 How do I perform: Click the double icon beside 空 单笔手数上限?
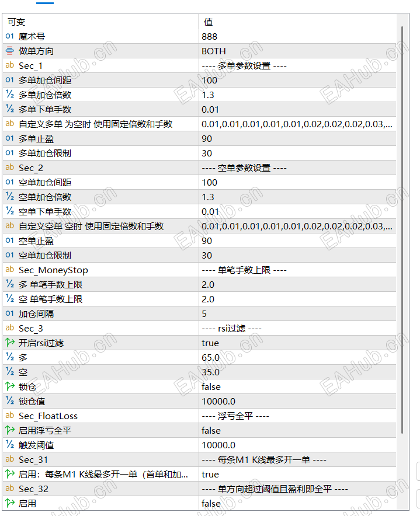click(9, 298)
